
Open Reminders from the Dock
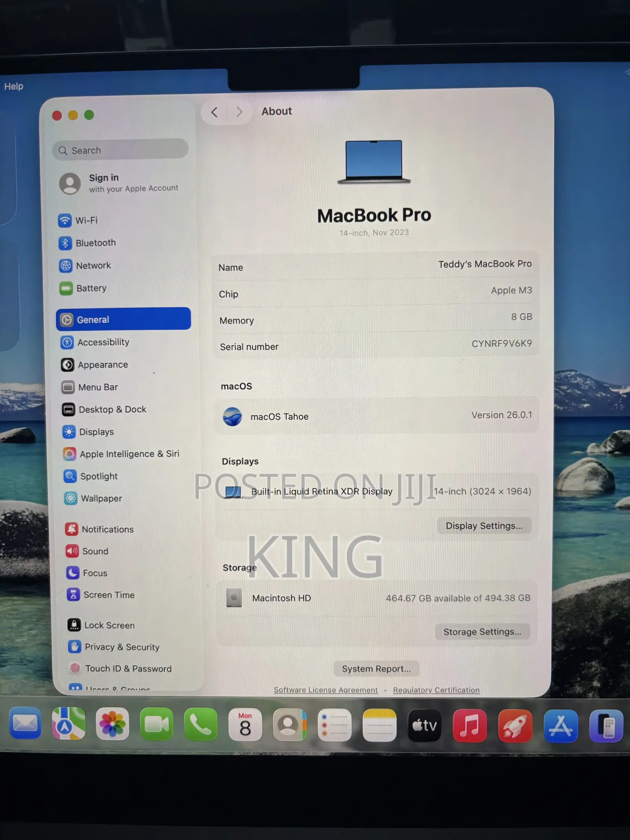tap(335, 725)
